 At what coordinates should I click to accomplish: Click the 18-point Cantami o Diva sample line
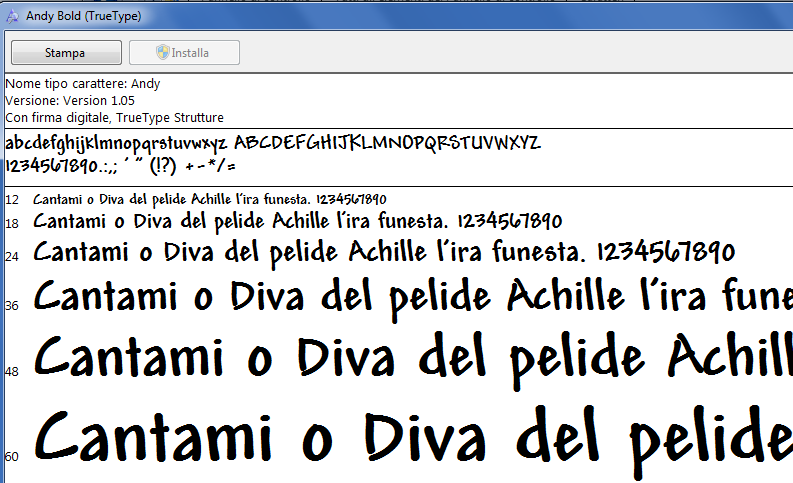[x=298, y=222]
